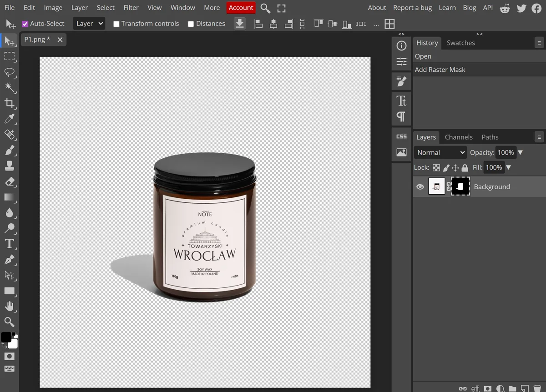Select the Hand tool
The width and height of the screenshot is (546, 392).
9,307
